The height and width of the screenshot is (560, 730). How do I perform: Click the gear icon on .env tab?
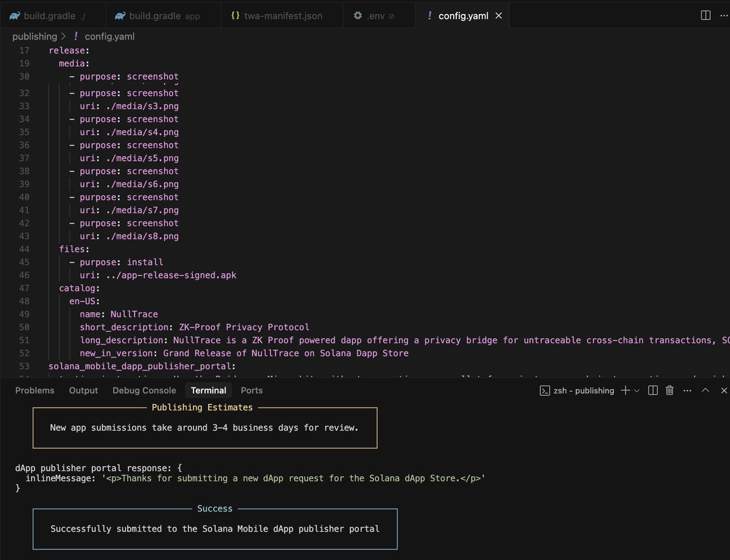[358, 16]
